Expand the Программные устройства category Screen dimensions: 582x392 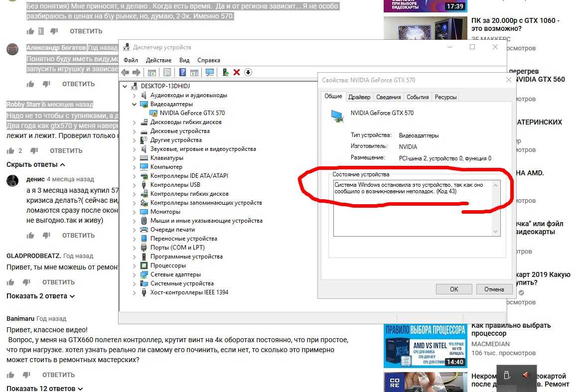click(x=134, y=257)
